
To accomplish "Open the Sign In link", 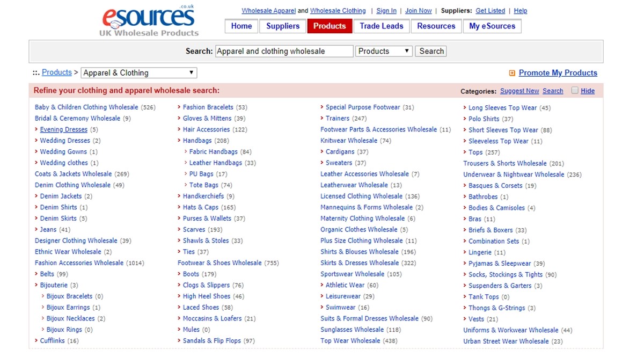I will (x=386, y=11).
